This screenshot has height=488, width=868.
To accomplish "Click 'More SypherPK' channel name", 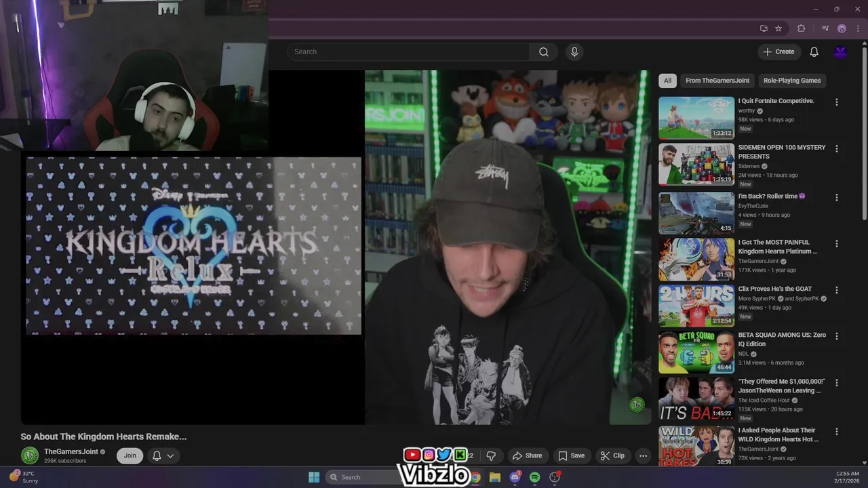I will tap(757, 298).
